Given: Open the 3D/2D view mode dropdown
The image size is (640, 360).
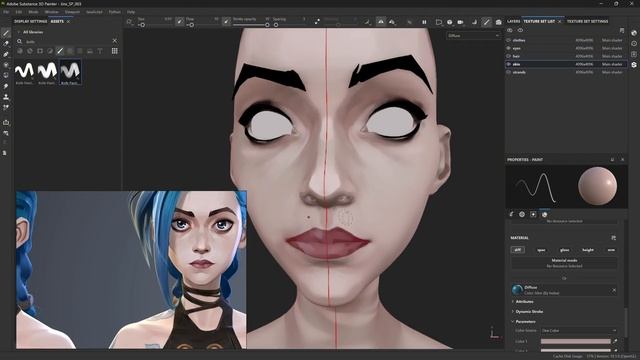Looking at the screenshot, I should (x=439, y=22).
